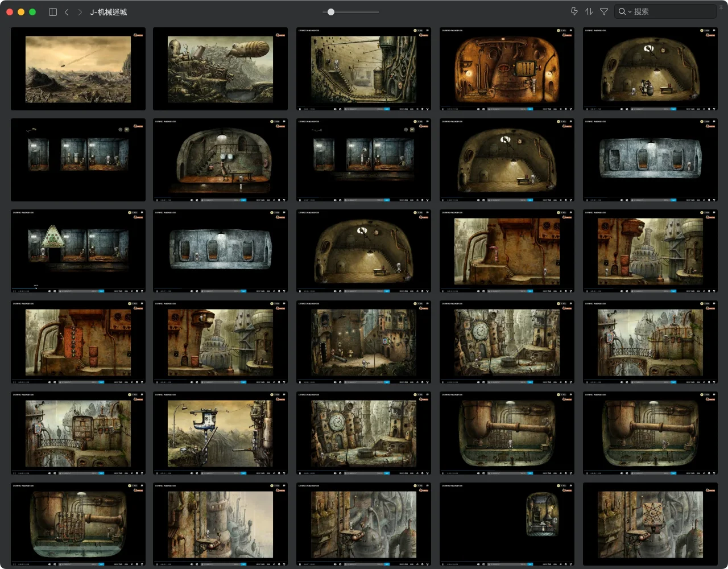Toggle the sidebar panel icon
This screenshot has height=569, width=728.
pyautogui.click(x=53, y=12)
